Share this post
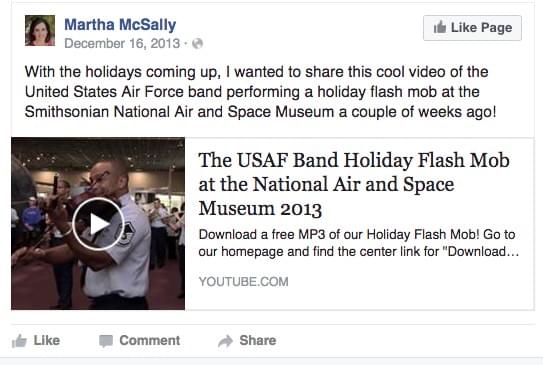Image resolution: width=543 pixels, height=365 pixels. [247, 340]
